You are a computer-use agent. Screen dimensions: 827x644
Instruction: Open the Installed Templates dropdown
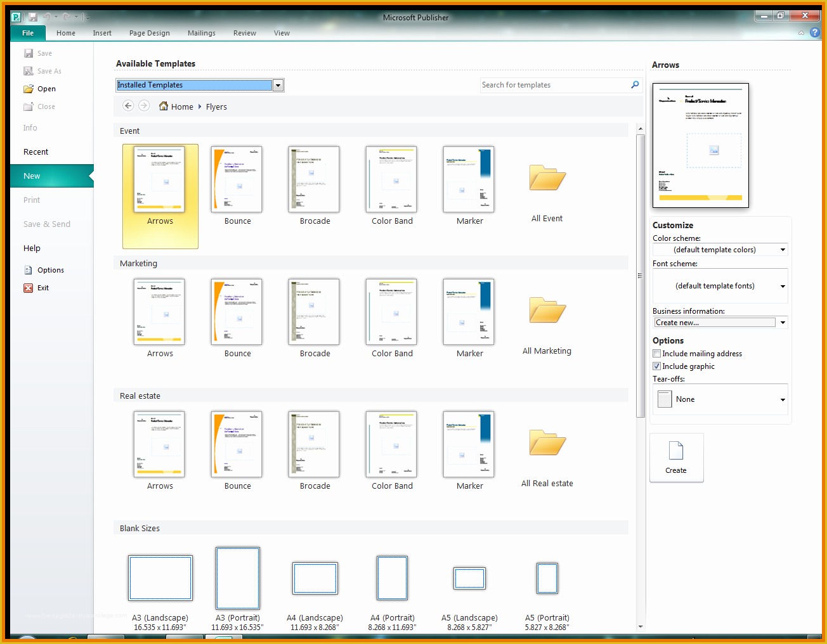click(x=278, y=85)
